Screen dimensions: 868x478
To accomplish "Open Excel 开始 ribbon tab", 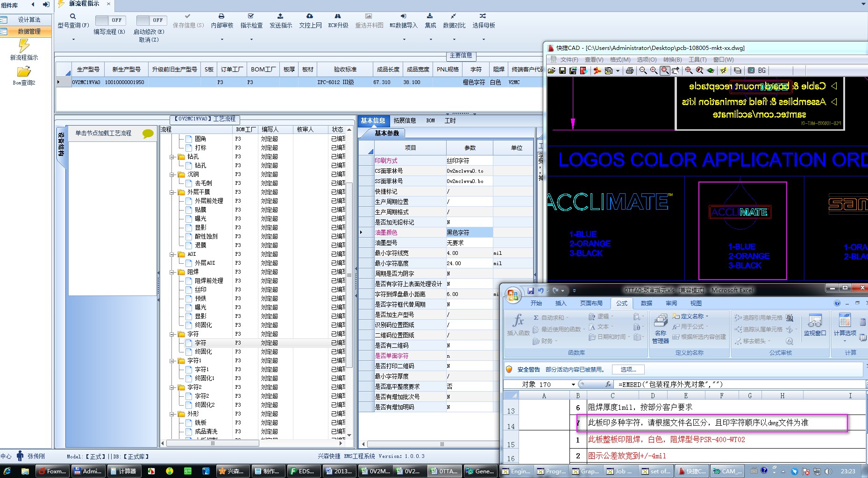I will [536, 303].
